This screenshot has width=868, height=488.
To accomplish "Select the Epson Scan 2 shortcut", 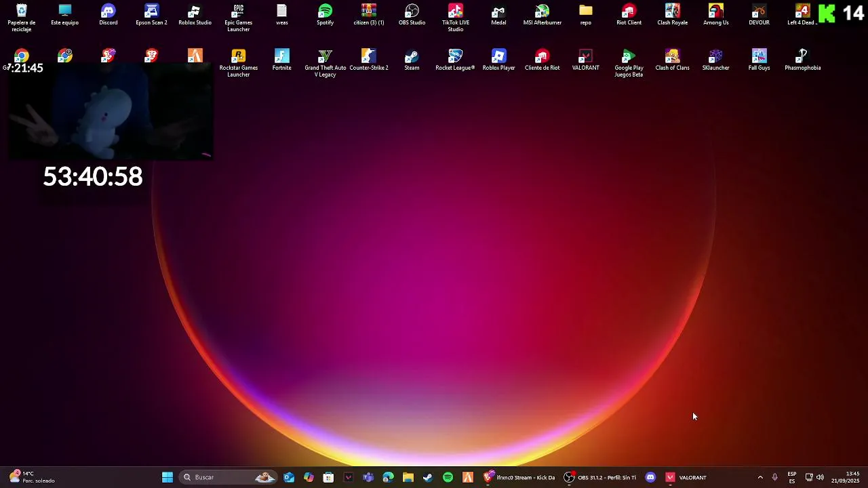I will [151, 15].
